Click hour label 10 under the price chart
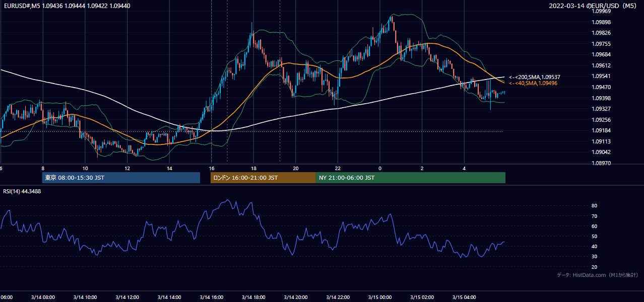Screen dimensions: 644x302 coord(85,168)
